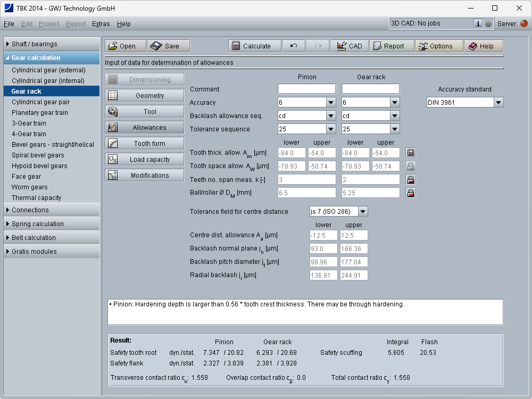Screen dimensions: 532x399
Task: Toggle the lock for teeth no. span measurement
Action: (x=410, y=179)
